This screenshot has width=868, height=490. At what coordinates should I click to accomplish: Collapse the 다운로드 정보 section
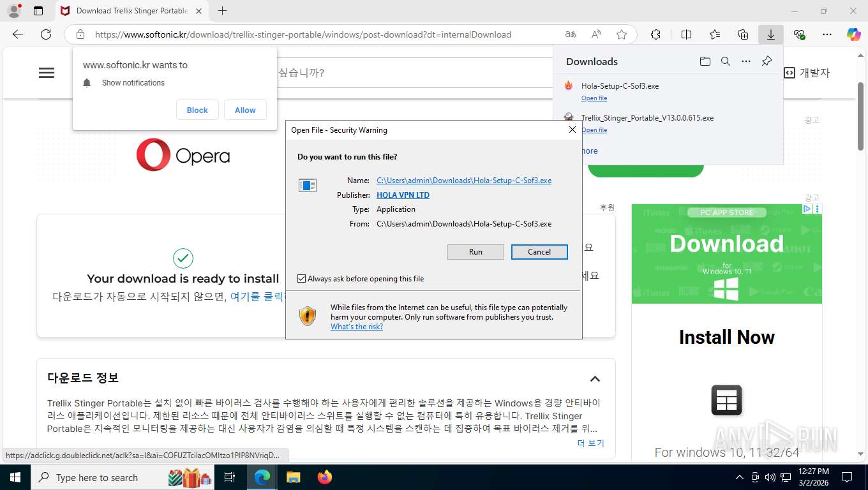(x=595, y=378)
